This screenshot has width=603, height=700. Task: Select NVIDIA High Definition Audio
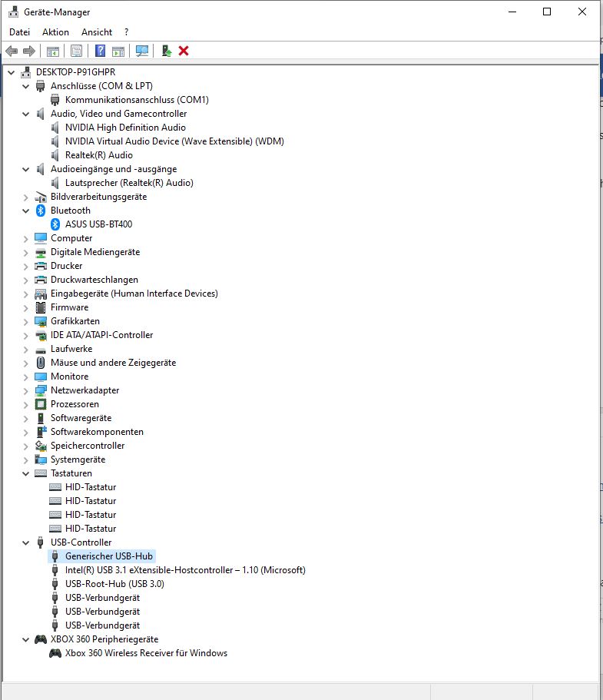125,128
